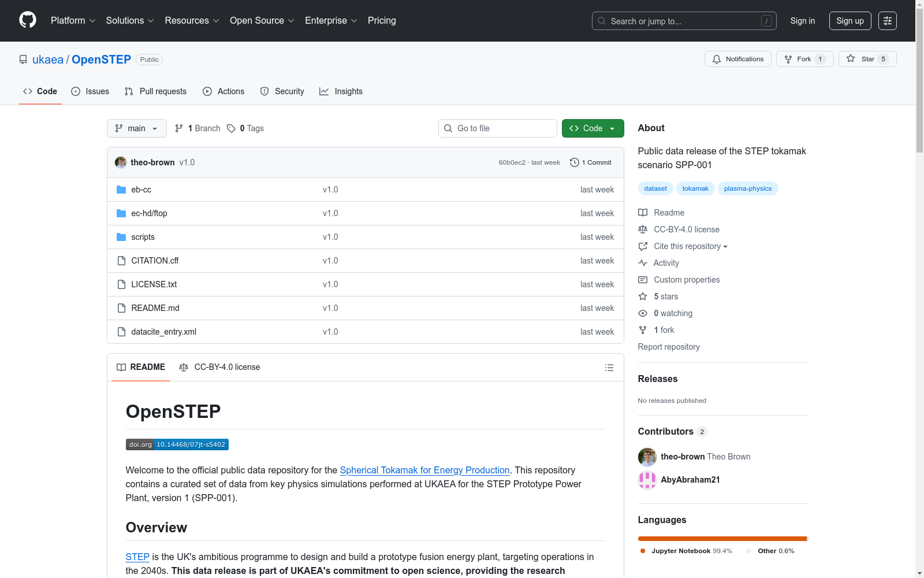Open the README outline list icon
The image size is (924, 578).
609,368
